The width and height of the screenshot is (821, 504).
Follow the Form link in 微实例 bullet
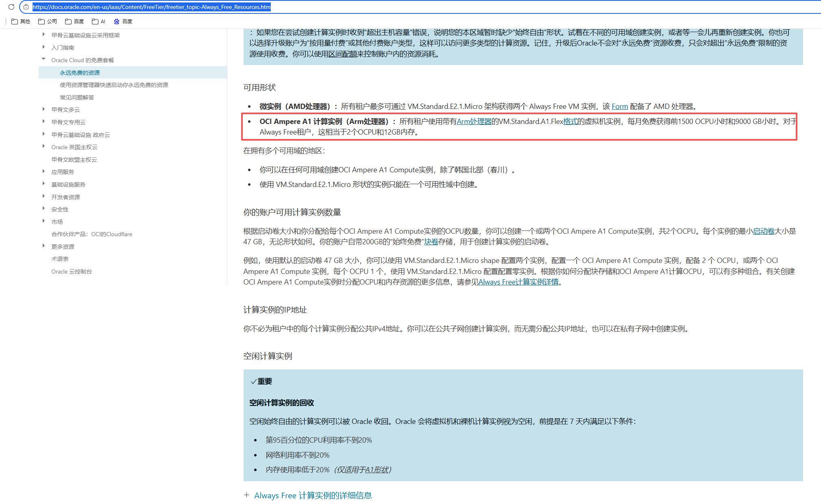point(620,106)
